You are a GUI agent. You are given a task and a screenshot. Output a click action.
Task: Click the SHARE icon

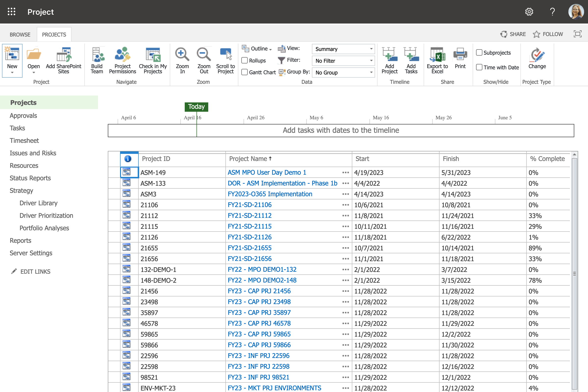click(x=504, y=34)
